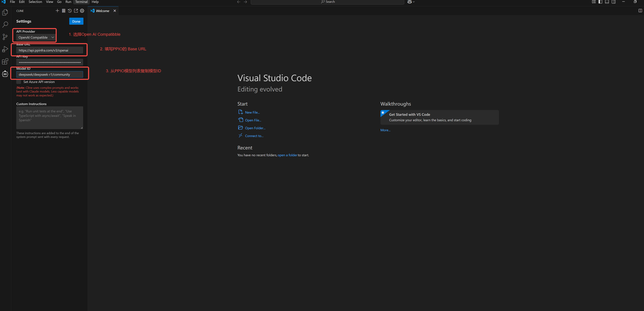Click the Open Folder... link
Viewport: 644px width, 311px height.
pyautogui.click(x=255, y=128)
